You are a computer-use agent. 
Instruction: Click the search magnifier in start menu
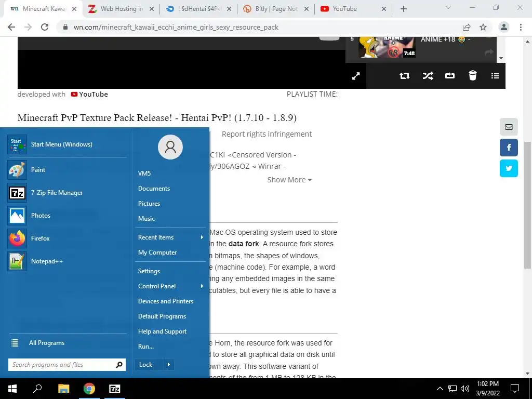click(119, 365)
